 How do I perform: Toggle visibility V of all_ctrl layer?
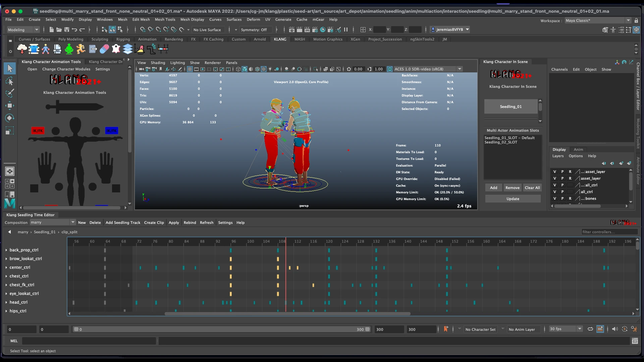click(x=554, y=192)
